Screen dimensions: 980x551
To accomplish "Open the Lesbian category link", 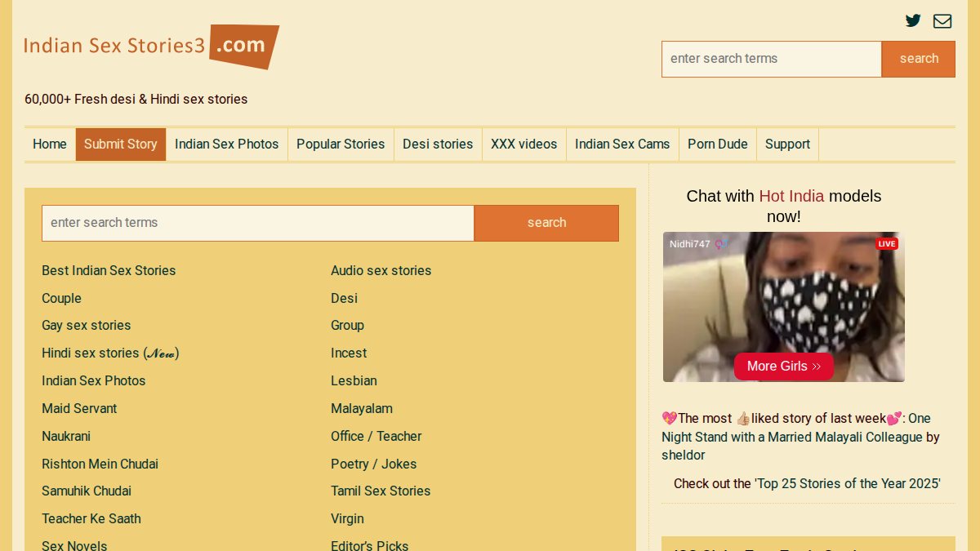I will (x=354, y=381).
